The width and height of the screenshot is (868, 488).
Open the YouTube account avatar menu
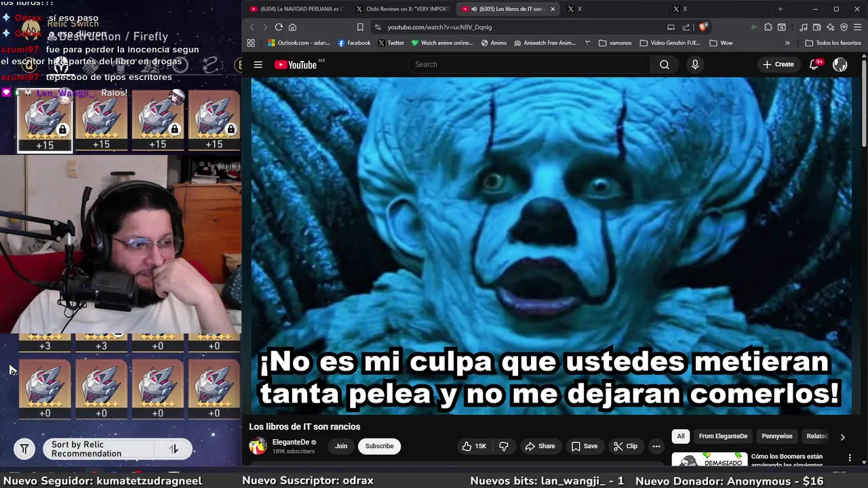coord(840,64)
